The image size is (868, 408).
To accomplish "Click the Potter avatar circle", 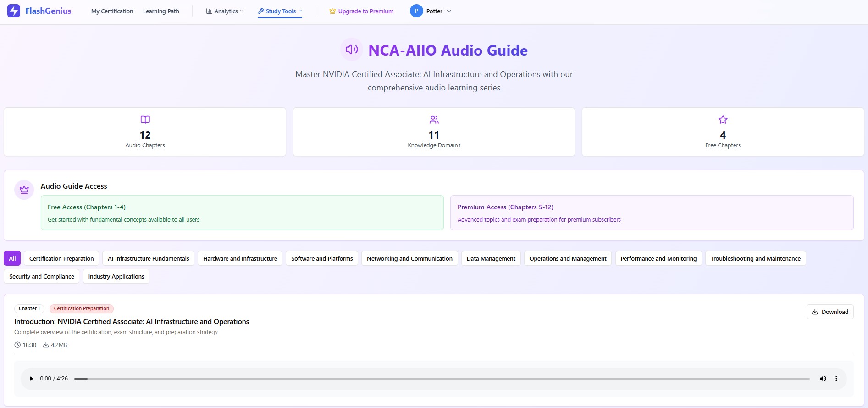I will click(x=416, y=11).
